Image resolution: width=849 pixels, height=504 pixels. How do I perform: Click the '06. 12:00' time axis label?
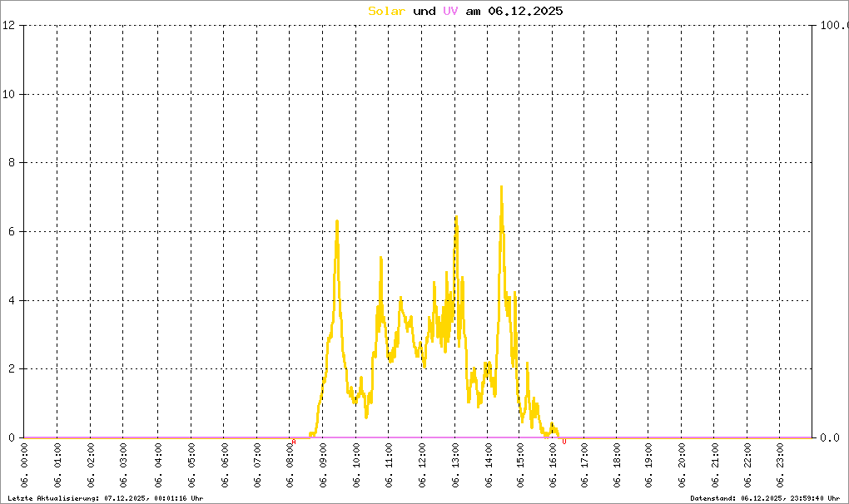(422, 466)
